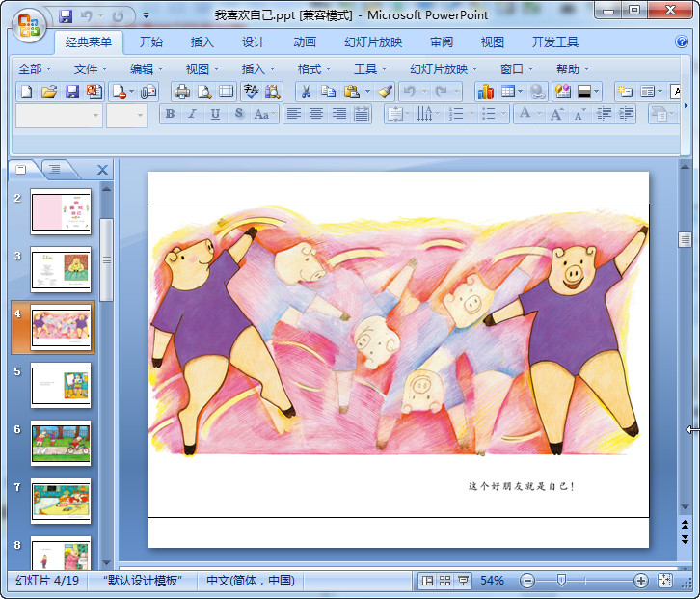Open the Research icon

[272, 92]
